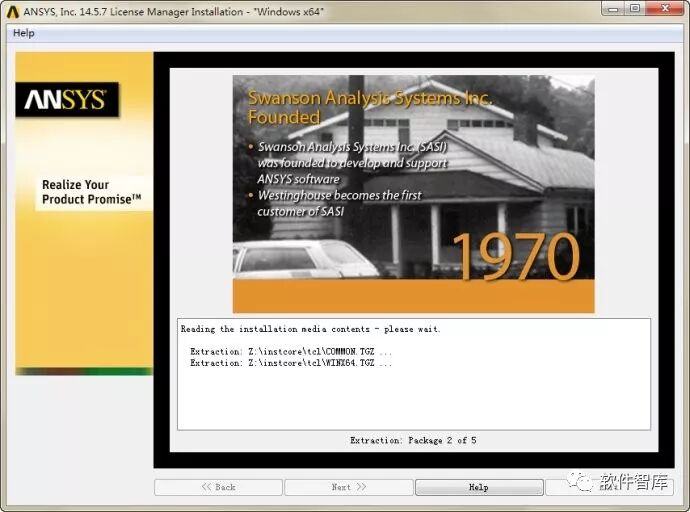Image resolution: width=690 pixels, height=512 pixels.
Task: Click the ANSYS logo in sidebar
Action: [67, 99]
